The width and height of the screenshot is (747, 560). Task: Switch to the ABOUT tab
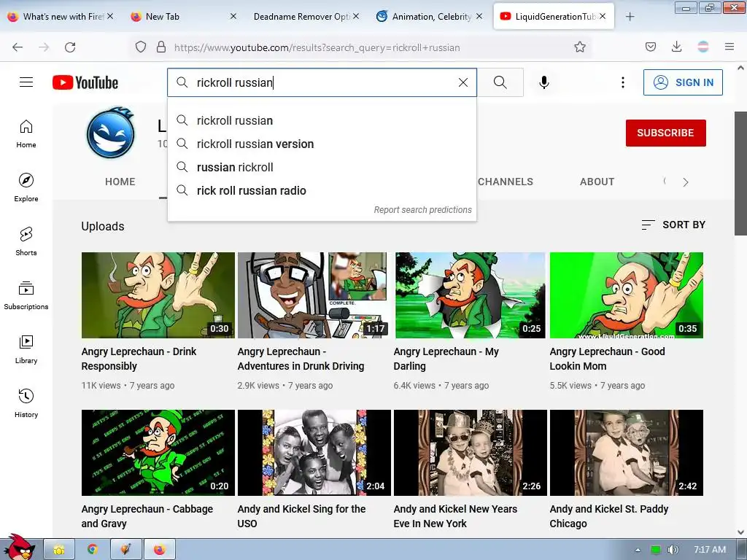[597, 182]
